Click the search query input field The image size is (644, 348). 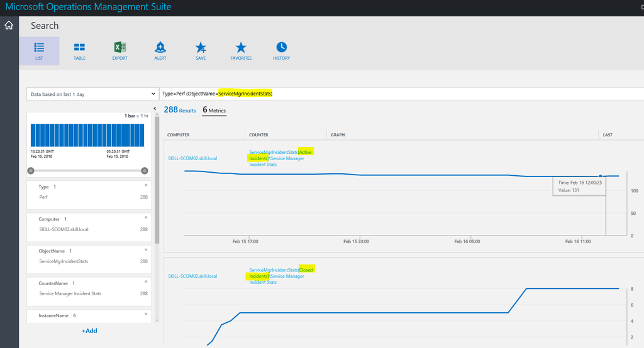click(402, 94)
